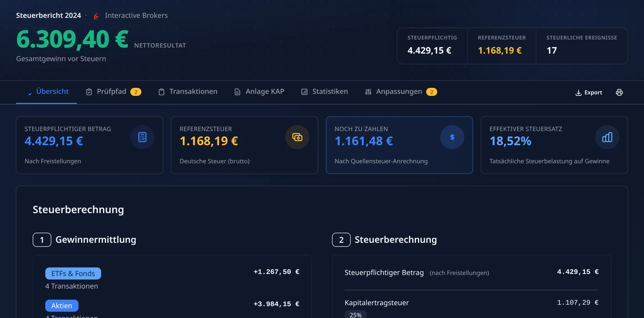The width and height of the screenshot is (644, 318).
Task: Click the '4 Transaktionen' text under ETFs & Fonds
Action: pyautogui.click(x=72, y=286)
